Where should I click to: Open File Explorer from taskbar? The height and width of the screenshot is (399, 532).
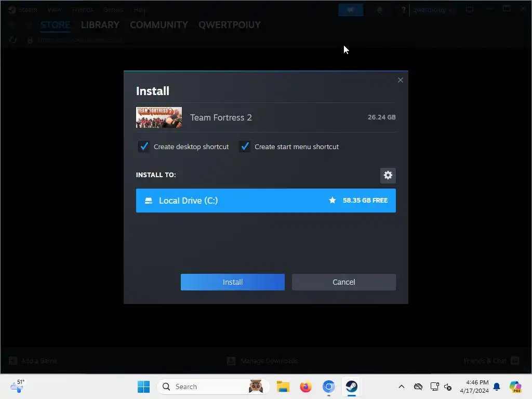pos(283,387)
